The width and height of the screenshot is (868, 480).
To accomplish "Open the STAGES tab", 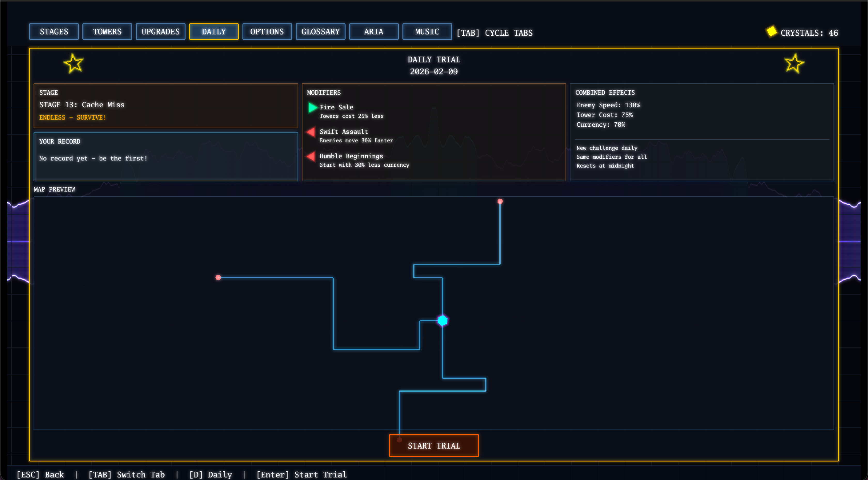I will click(54, 32).
